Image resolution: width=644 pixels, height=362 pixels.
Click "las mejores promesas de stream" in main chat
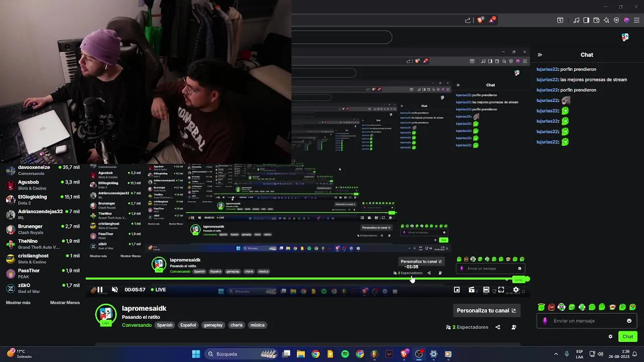pyautogui.click(x=594, y=79)
